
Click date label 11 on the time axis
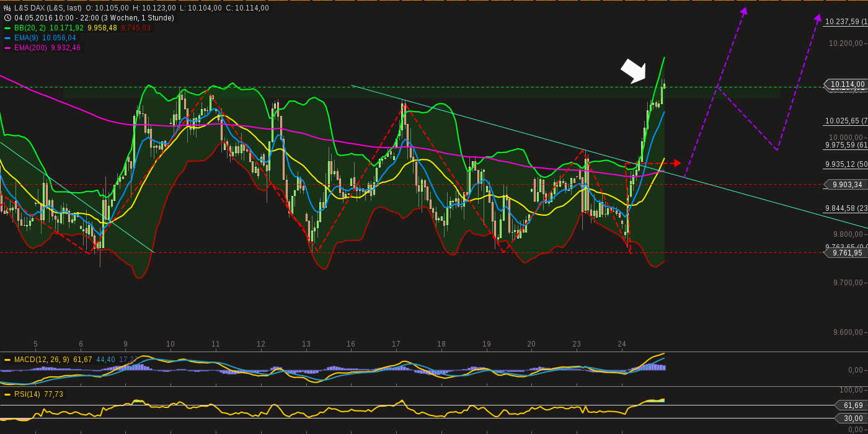click(215, 344)
